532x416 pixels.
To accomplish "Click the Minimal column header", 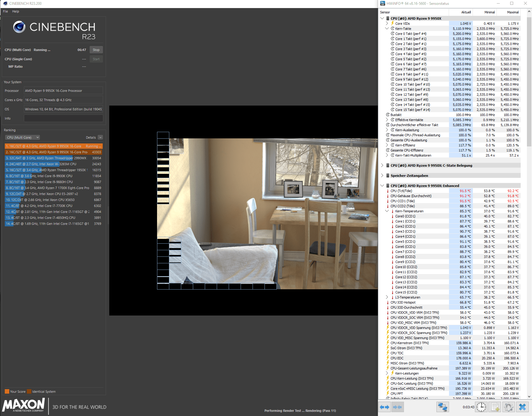I will pyautogui.click(x=485, y=12).
